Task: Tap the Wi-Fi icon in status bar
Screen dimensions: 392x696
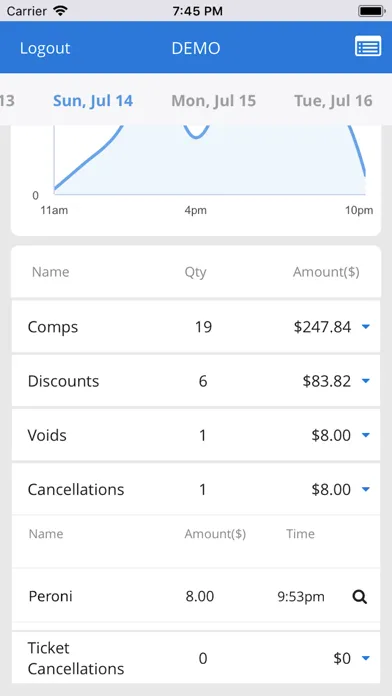Action: [60, 11]
